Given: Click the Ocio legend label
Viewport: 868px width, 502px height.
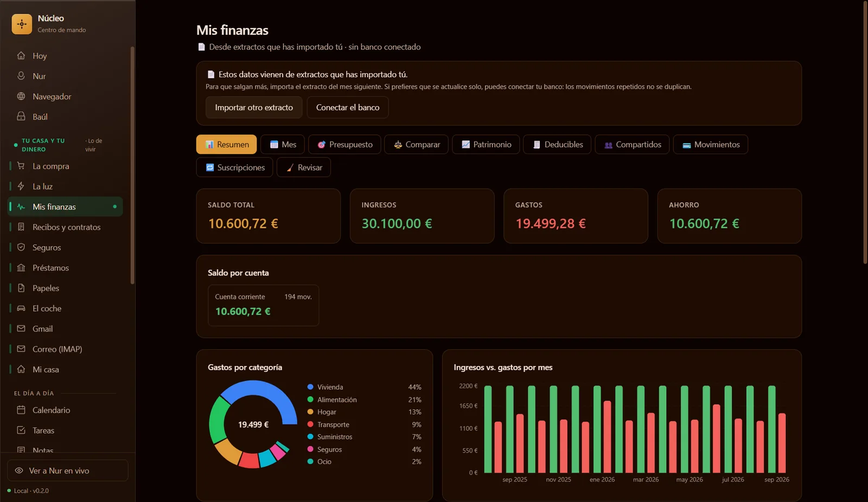Looking at the screenshot, I should point(324,462).
